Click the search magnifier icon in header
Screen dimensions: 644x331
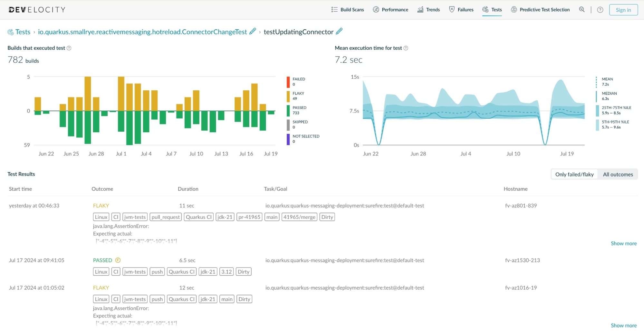(582, 10)
